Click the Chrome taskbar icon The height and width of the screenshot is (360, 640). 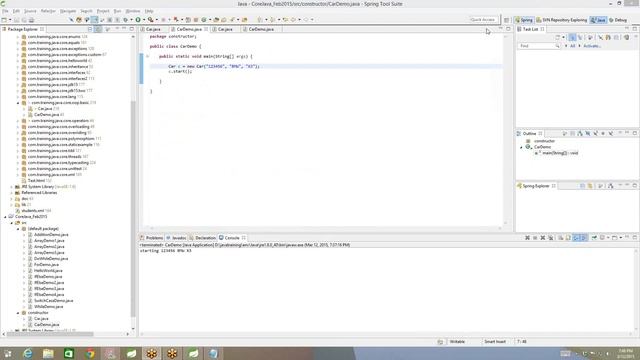[x=90, y=353]
